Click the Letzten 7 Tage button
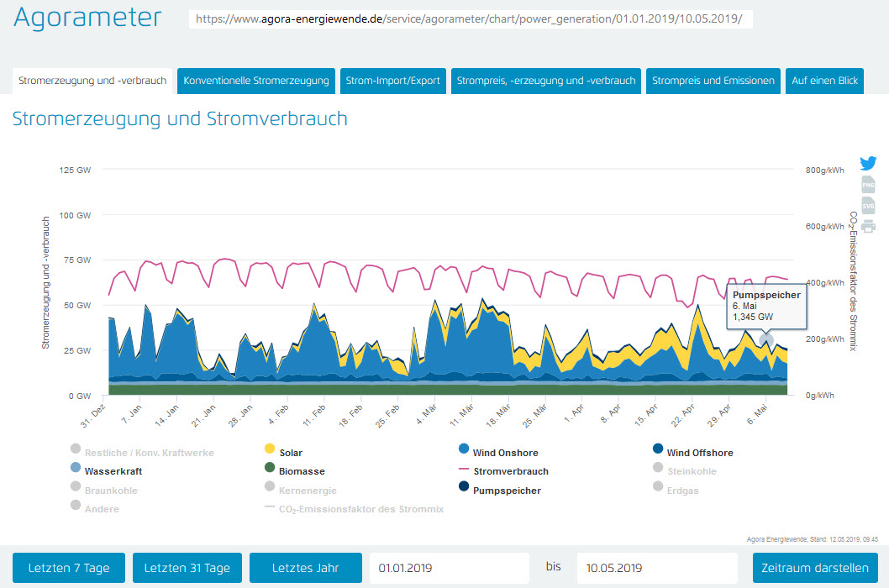The height and width of the screenshot is (588, 889). pyautogui.click(x=68, y=568)
